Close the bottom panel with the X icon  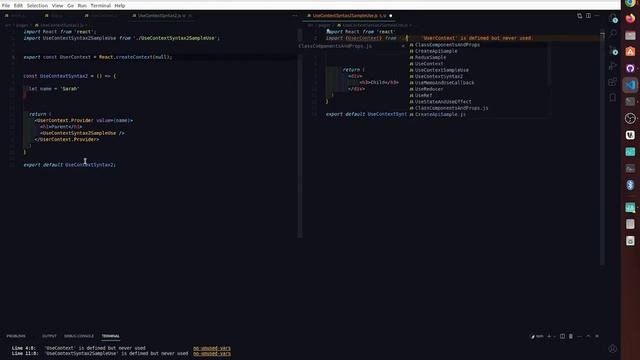(x=597, y=336)
